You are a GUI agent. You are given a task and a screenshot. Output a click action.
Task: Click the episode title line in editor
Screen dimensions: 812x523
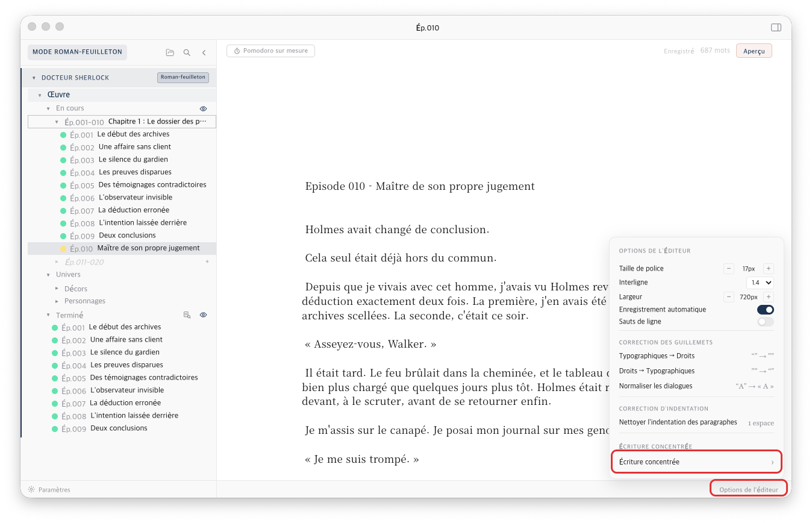(420, 186)
